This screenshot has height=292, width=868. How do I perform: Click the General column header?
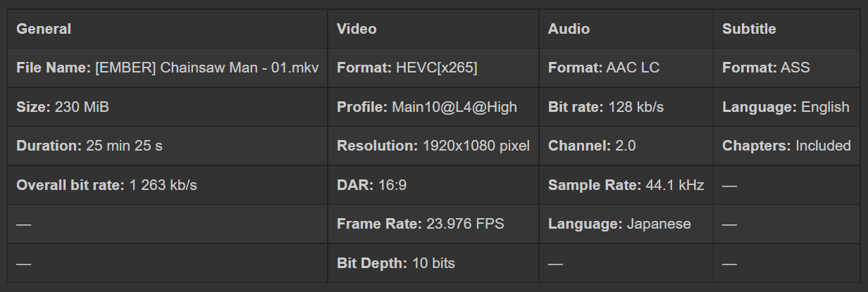point(44,29)
